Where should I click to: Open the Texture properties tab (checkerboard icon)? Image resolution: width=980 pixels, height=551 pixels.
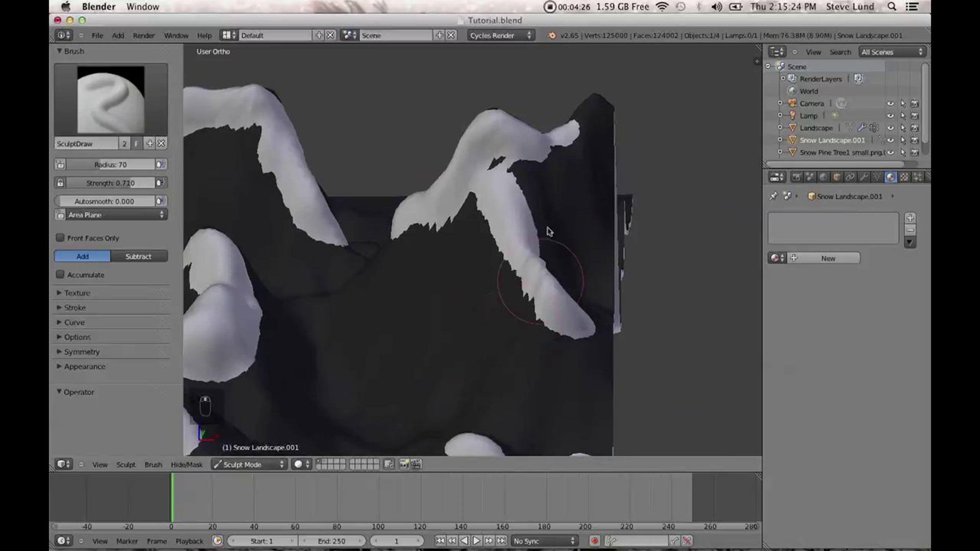904,177
